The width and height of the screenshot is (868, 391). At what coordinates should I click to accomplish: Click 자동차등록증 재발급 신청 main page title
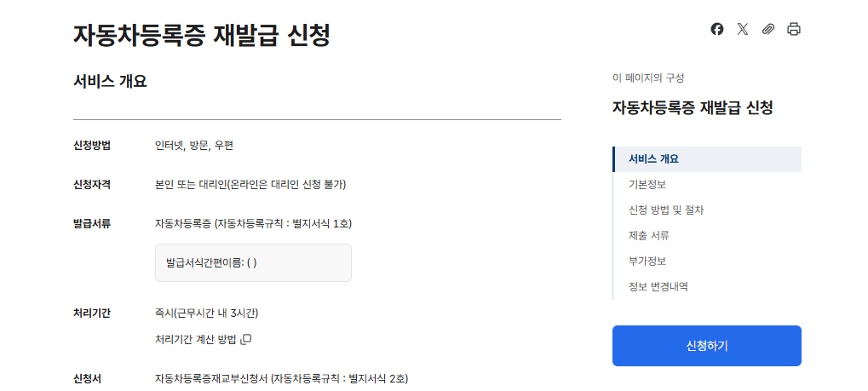(201, 35)
